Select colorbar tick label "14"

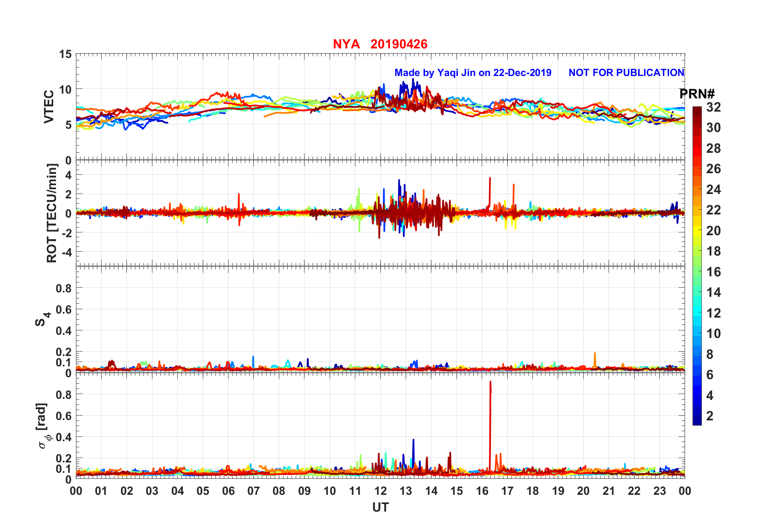pos(713,292)
